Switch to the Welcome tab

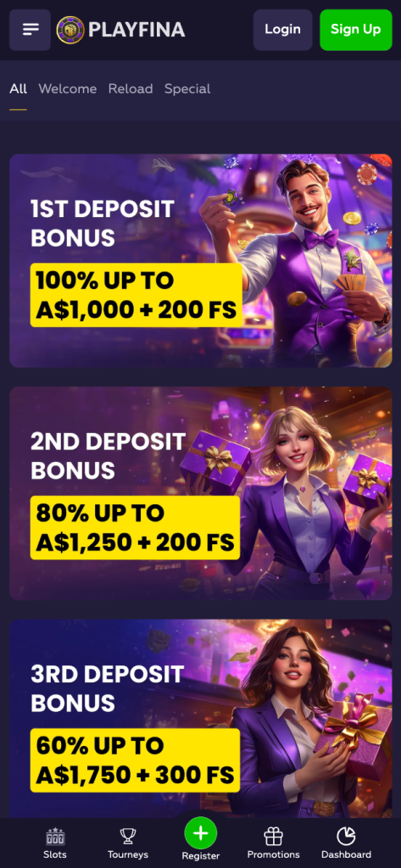(68, 88)
